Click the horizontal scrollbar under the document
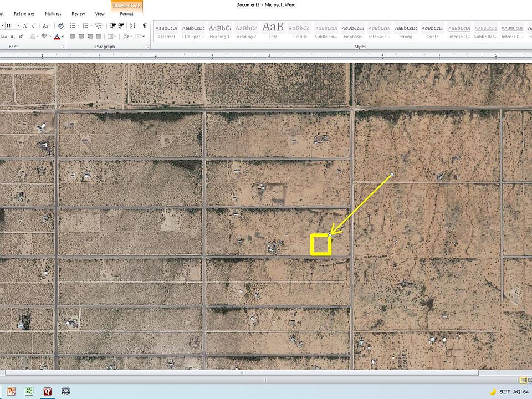The height and width of the screenshot is (399, 532). tap(242, 373)
